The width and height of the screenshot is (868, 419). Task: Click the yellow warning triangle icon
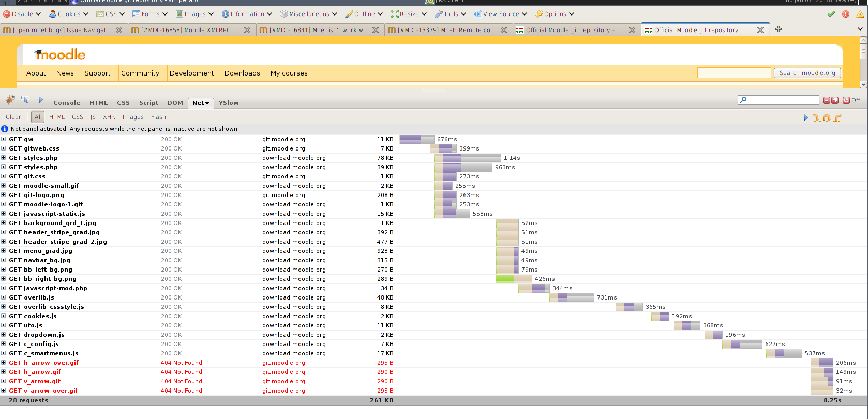860,14
